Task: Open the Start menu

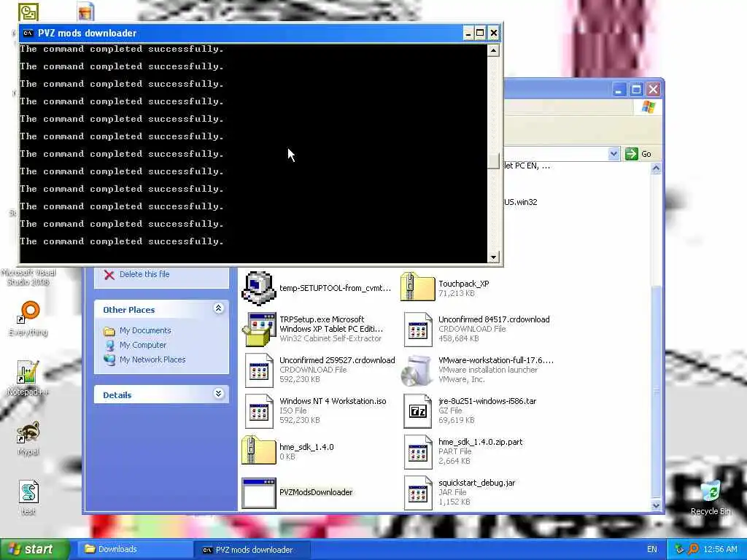Action: click(34, 549)
